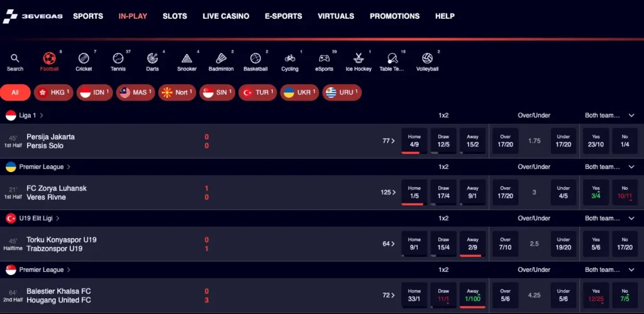Image resolution: width=644 pixels, height=314 pixels.
Task: Bet Under 5/6 in Balestier Khalsa match
Action: pos(563,295)
